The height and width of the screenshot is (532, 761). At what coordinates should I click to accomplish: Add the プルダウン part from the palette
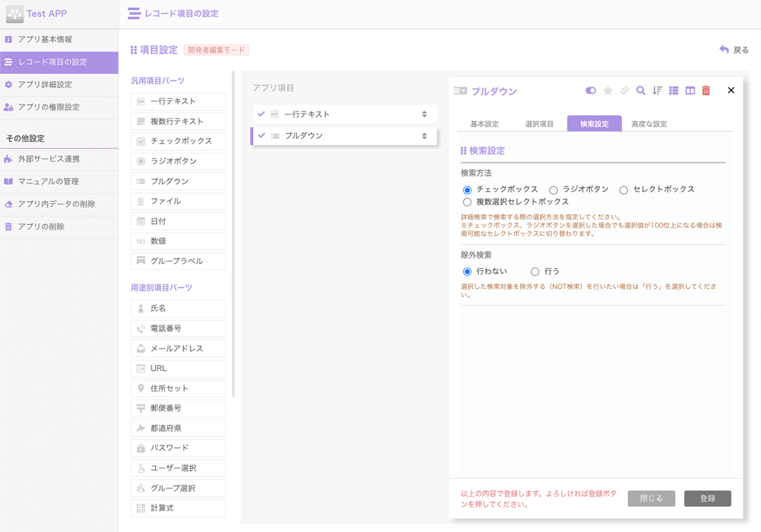click(x=178, y=182)
